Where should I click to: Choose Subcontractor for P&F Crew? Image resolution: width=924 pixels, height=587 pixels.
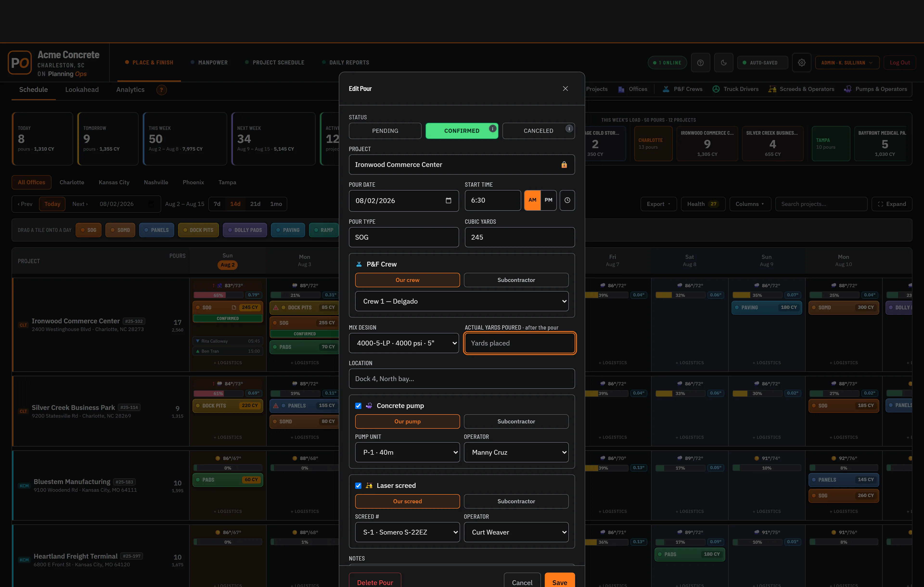click(x=516, y=280)
